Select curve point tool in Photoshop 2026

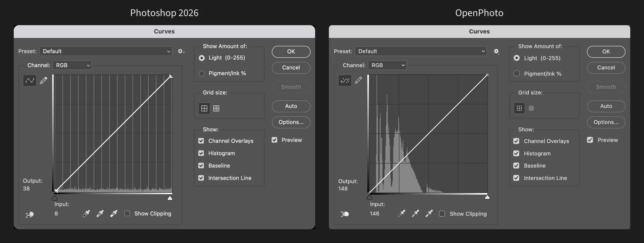pos(30,80)
